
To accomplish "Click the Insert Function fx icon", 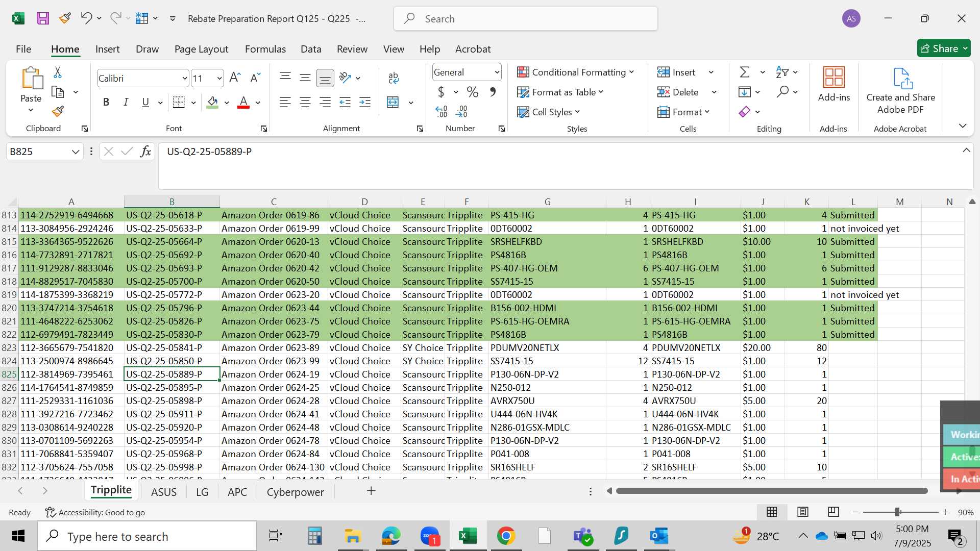I will point(145,152).
